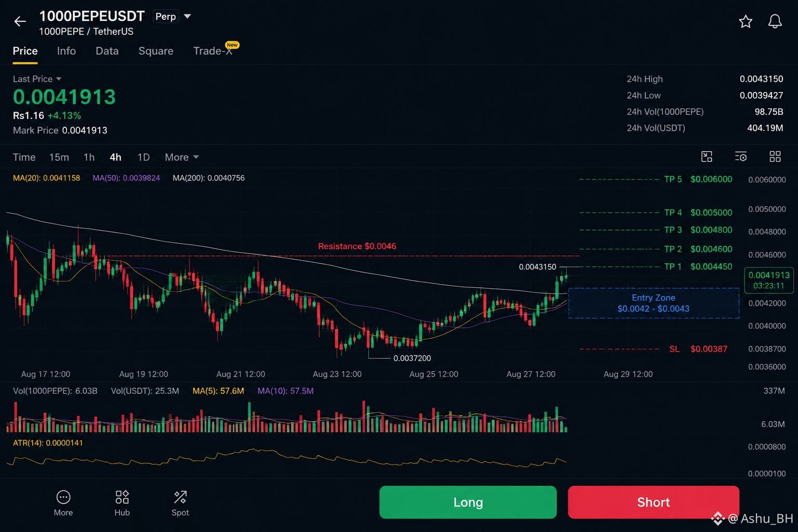
Task: Open the Data tab
Action: pos(107,51)
